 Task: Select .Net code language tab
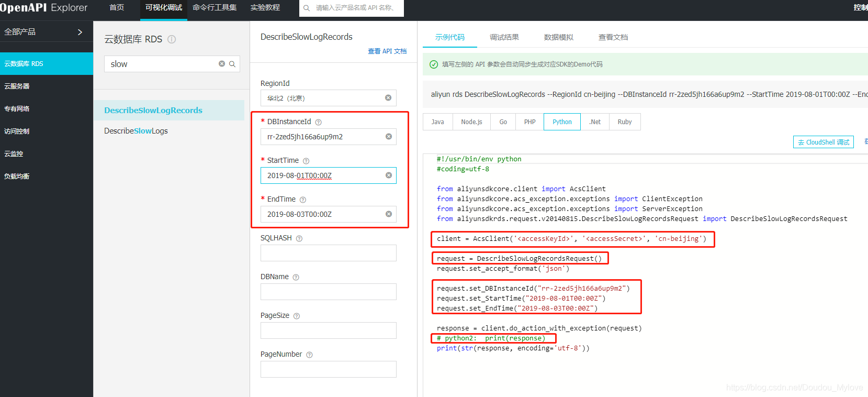coord(595,122)
